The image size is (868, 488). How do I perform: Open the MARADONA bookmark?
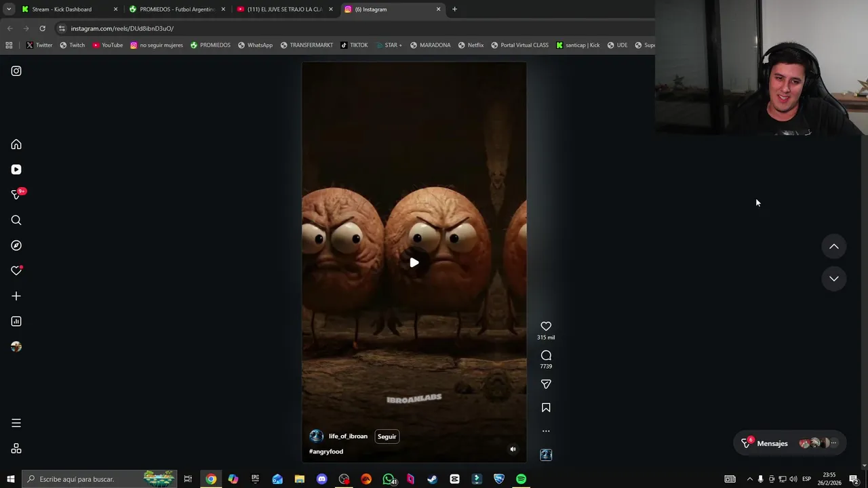point(430,45)
